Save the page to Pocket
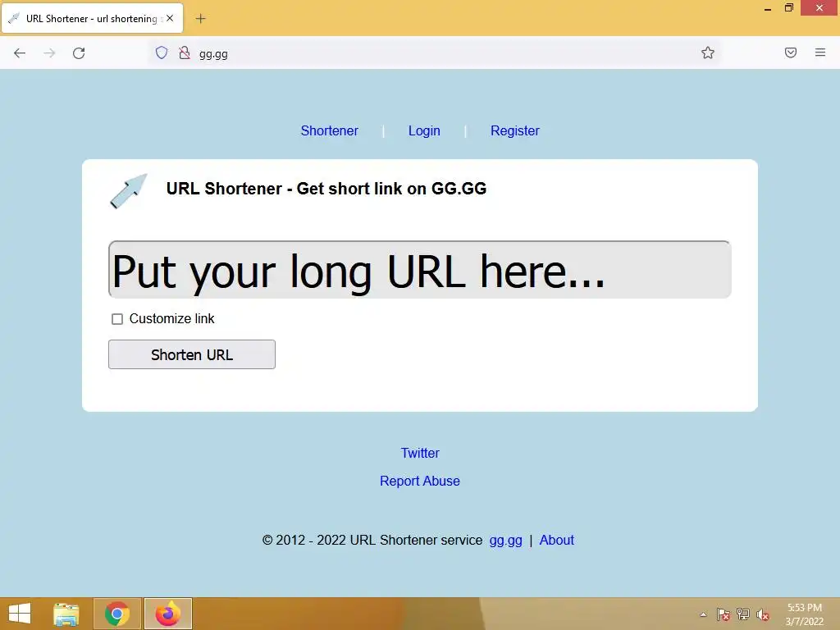The width and height of the screenshot is (840, 630). pyautogui.click(x=791, y=52)
